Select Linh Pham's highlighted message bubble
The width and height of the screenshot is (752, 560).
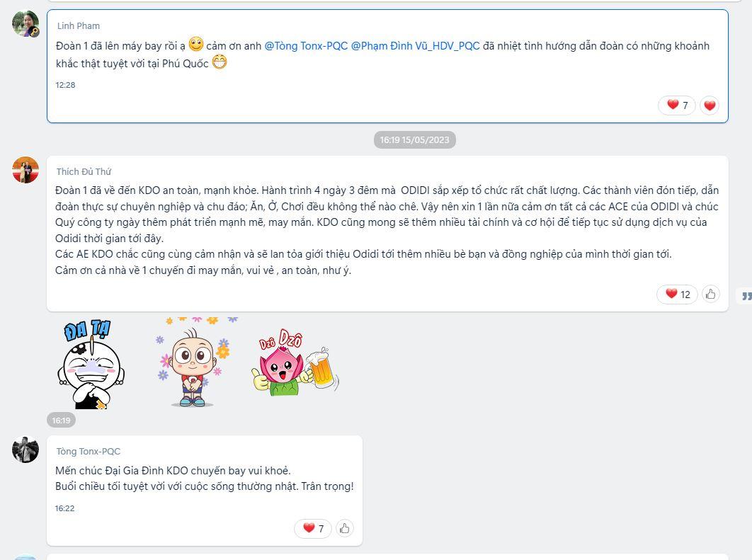click(x=387, y=66)
